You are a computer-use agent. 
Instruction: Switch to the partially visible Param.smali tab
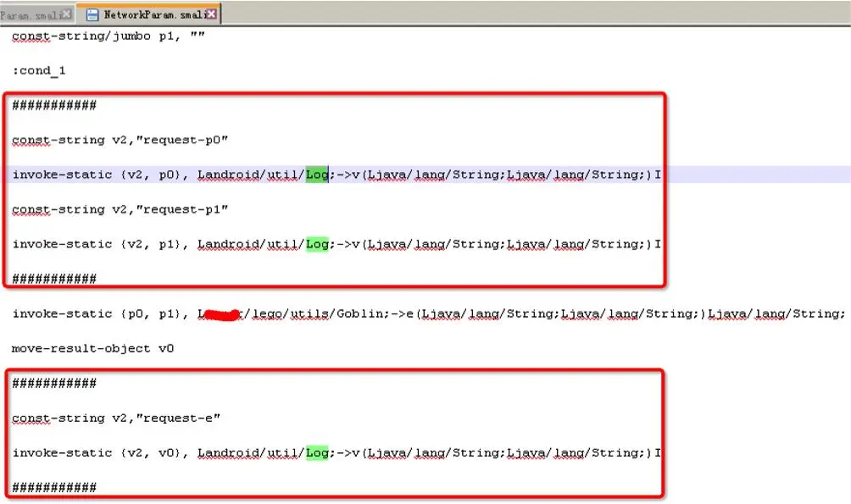point(31,15)
